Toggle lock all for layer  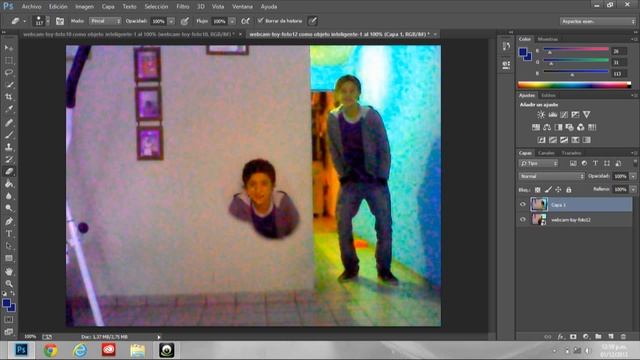(569, 190)
